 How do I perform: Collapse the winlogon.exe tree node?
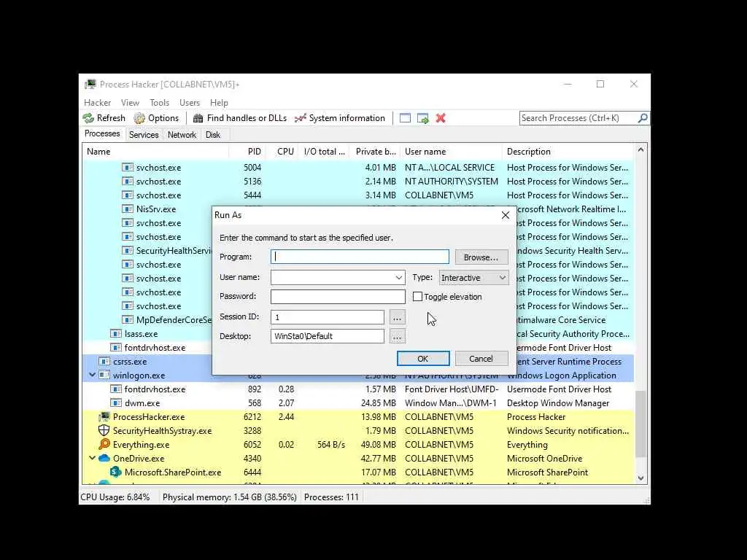[x=92, y=376]
